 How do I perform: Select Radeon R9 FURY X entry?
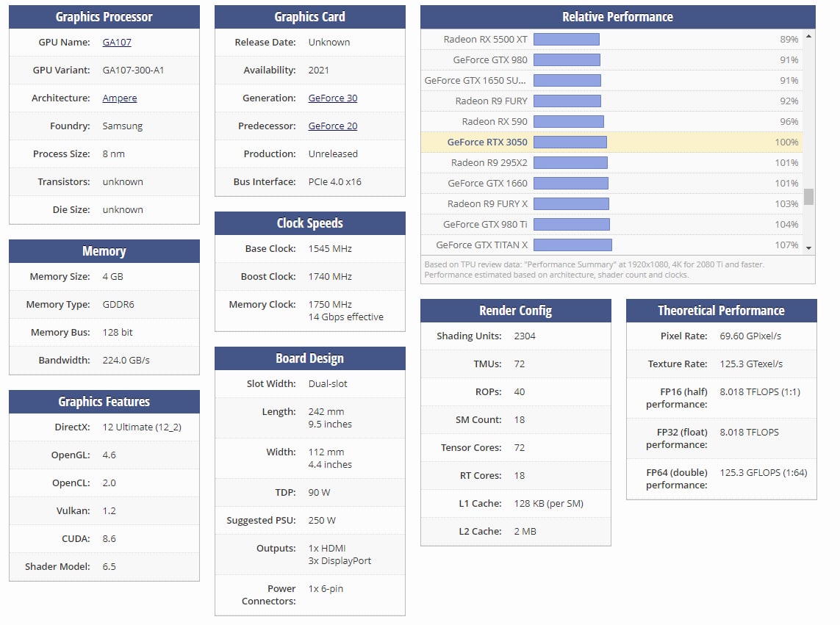pos(611,203)
